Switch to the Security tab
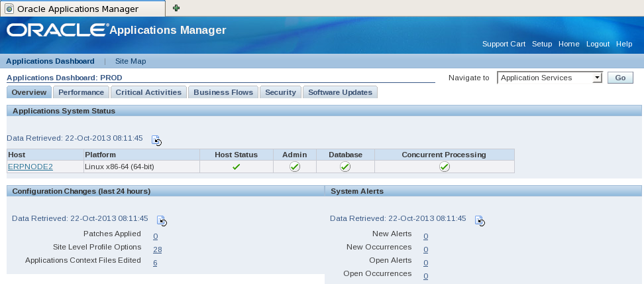The image size is (644, 284). pos(280,92)
